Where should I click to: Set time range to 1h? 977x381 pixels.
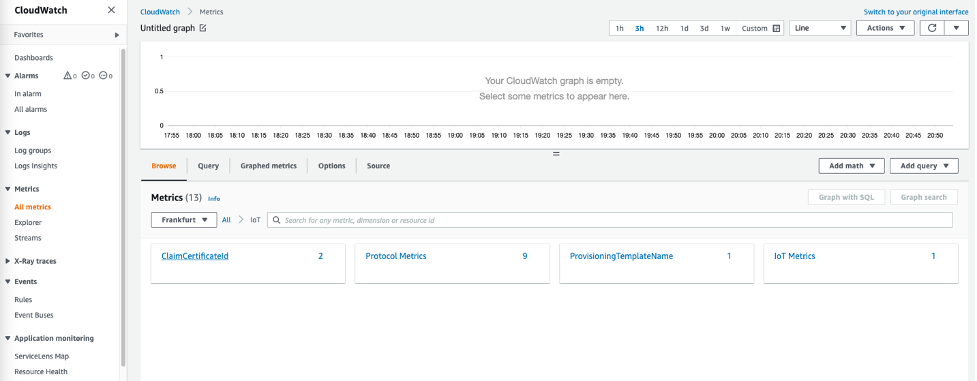(x=619, y=29)
